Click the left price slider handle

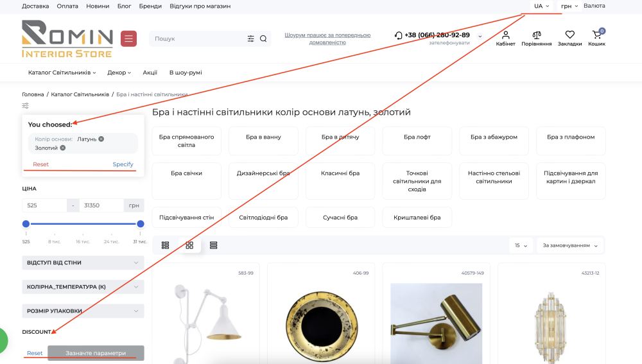pos(26,223)
